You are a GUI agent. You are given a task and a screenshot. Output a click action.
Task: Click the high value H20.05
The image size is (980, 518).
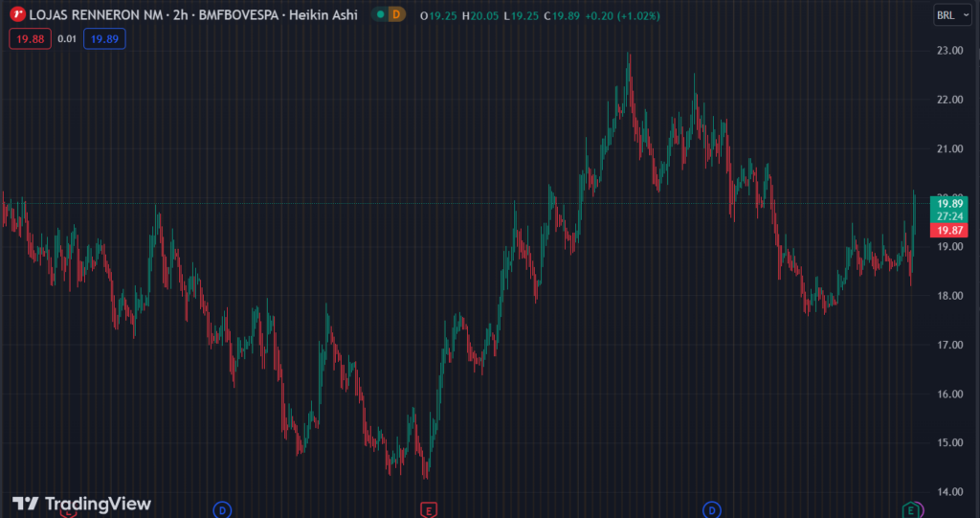click(x=480, y=15)
